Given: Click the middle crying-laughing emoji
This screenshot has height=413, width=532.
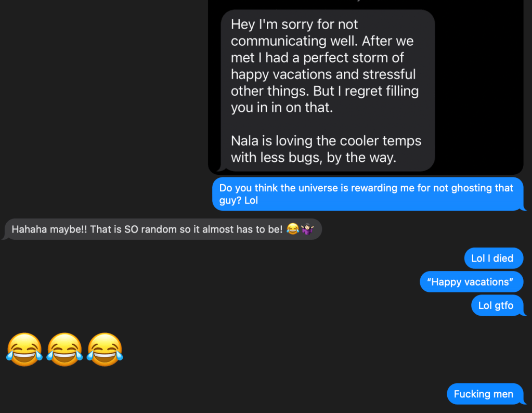Looking at the screenshot, I should point(64,350).
